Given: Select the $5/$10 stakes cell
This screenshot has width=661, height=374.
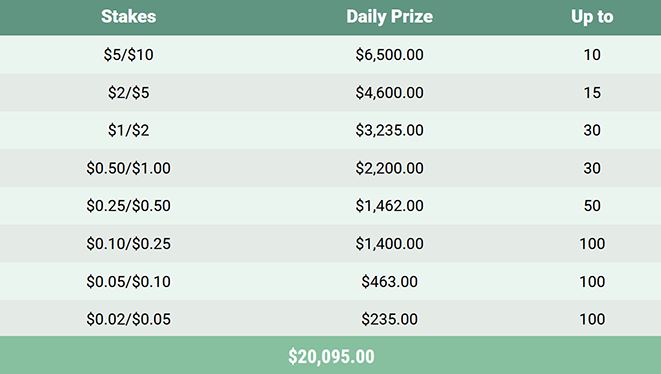Looking at the screenshot, I should [x=129, y=54].
